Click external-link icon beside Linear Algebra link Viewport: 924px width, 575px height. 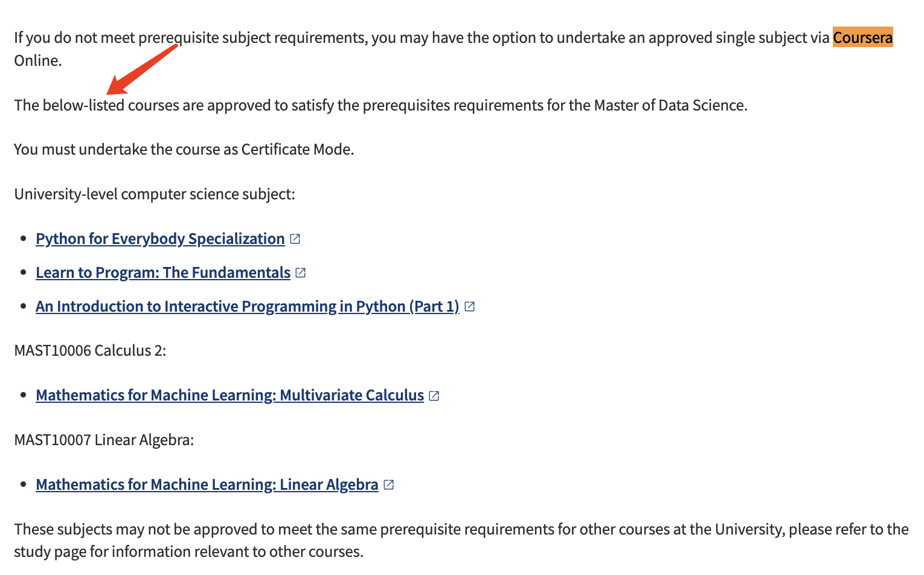pyautogui.click(x=388, y=484)
